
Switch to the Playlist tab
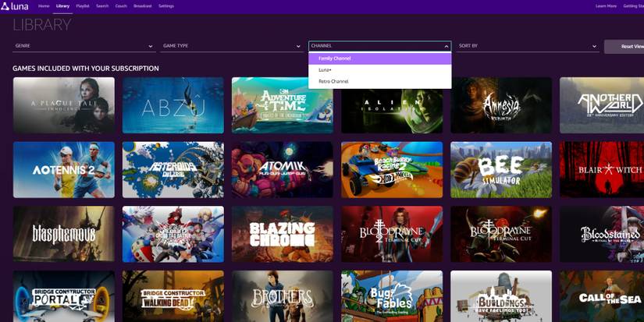point(82,6)
